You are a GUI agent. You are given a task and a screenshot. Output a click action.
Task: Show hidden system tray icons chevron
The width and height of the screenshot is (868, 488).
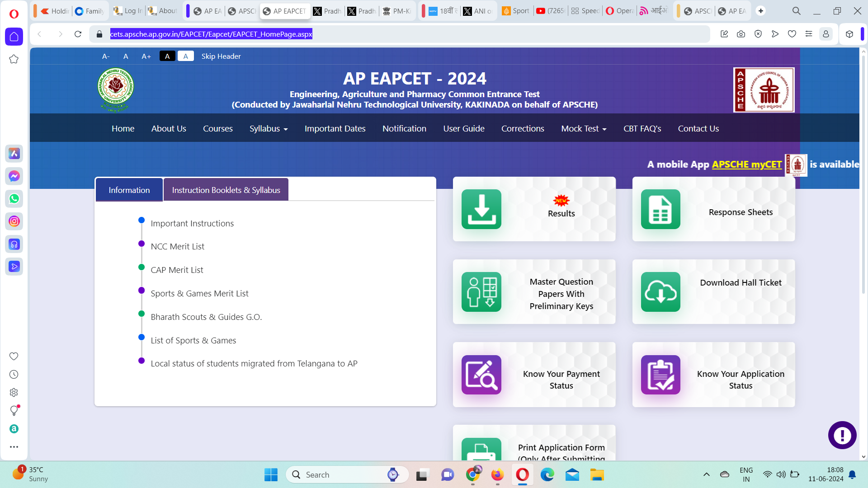point(706,475)
